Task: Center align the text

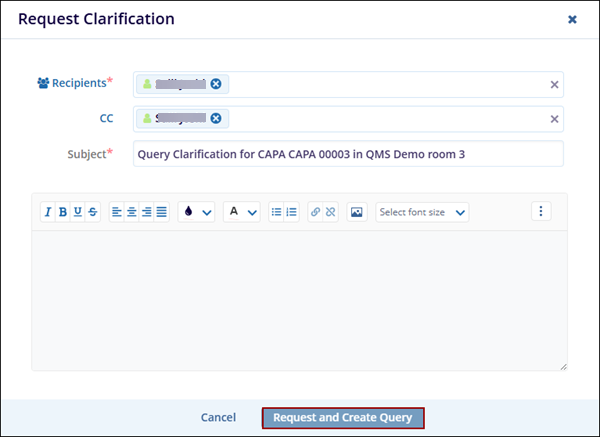Action: (x=132, y=212)
